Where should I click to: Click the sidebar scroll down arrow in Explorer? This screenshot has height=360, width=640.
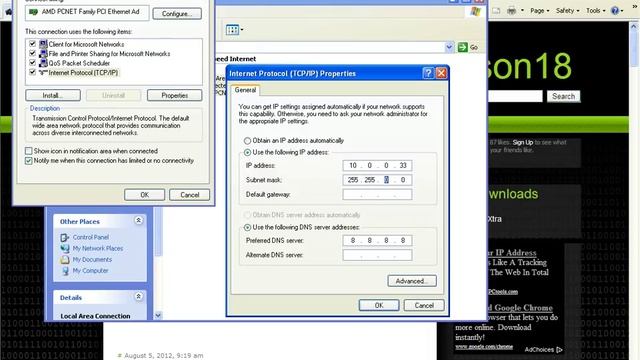158,315
